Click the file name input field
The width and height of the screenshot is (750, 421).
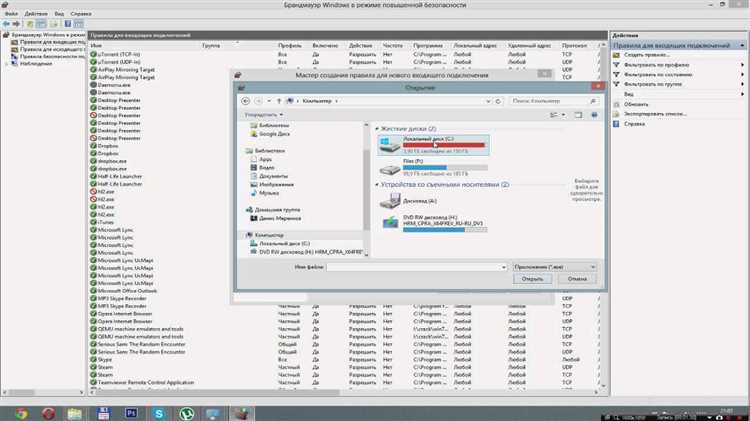416,267
